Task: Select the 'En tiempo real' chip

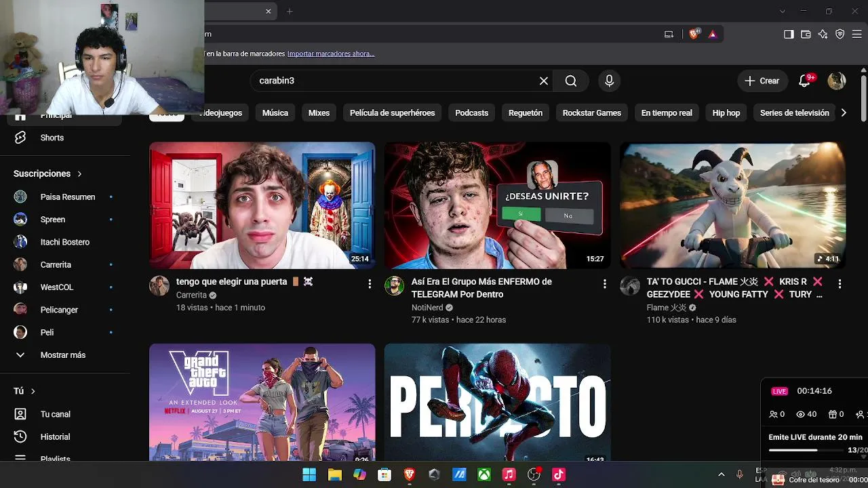Action: [667, 113]
